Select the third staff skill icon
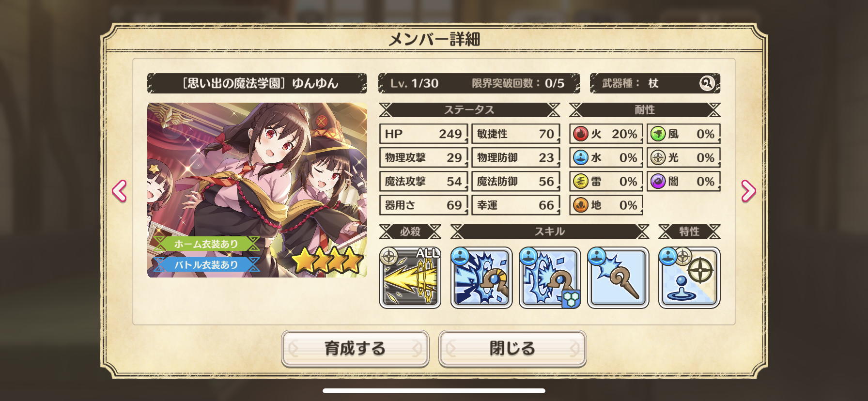Screen dimensions: 868x401 coord(618,278)
